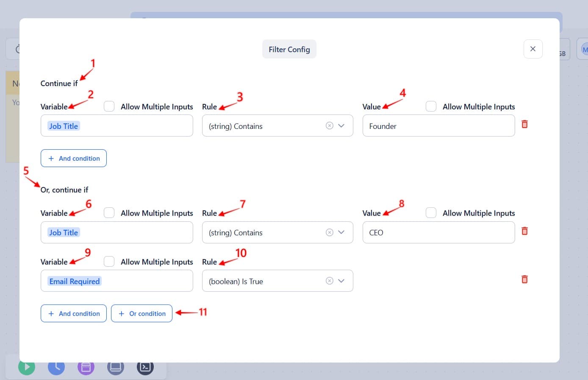The image size is (588, 380).
Task: Tick Allow Multiple Inputs for CEO value
Action: click(x=431, y=213)
